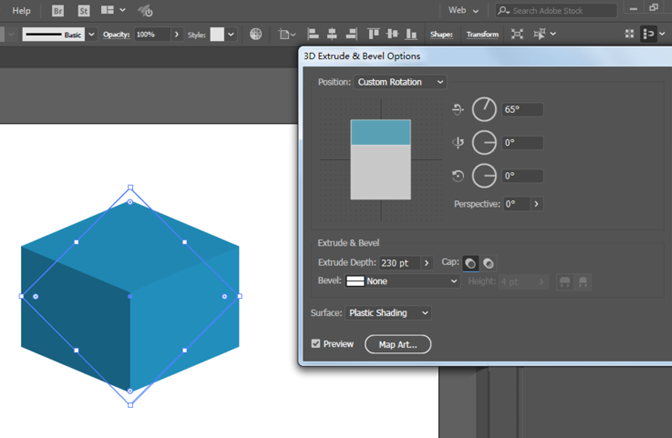Click the Style color swatch

[x=217, y=34]
